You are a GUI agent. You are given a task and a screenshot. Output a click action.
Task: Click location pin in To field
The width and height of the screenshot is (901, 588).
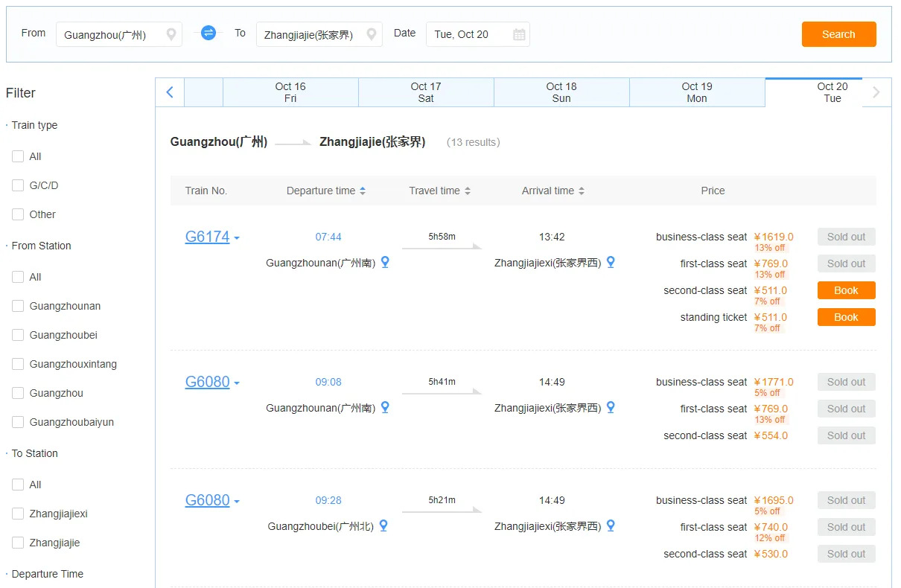tap(372, 34)
